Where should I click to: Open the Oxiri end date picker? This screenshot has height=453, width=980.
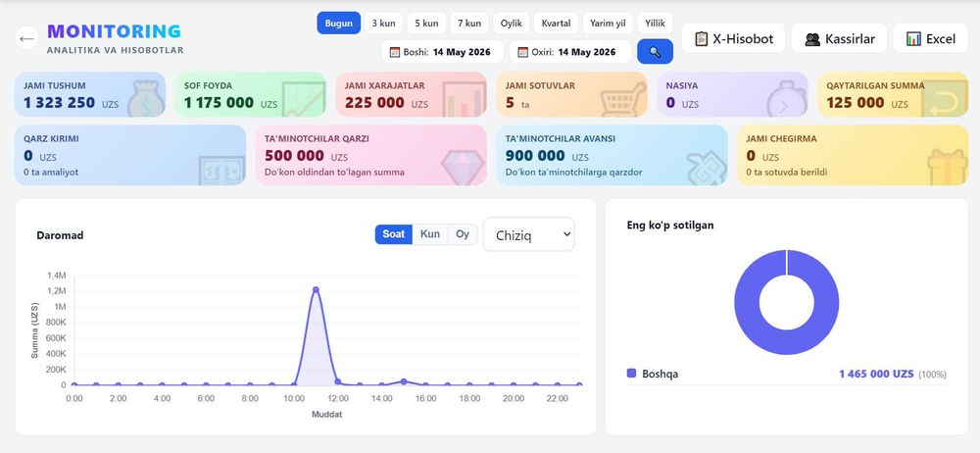point(570,52)
